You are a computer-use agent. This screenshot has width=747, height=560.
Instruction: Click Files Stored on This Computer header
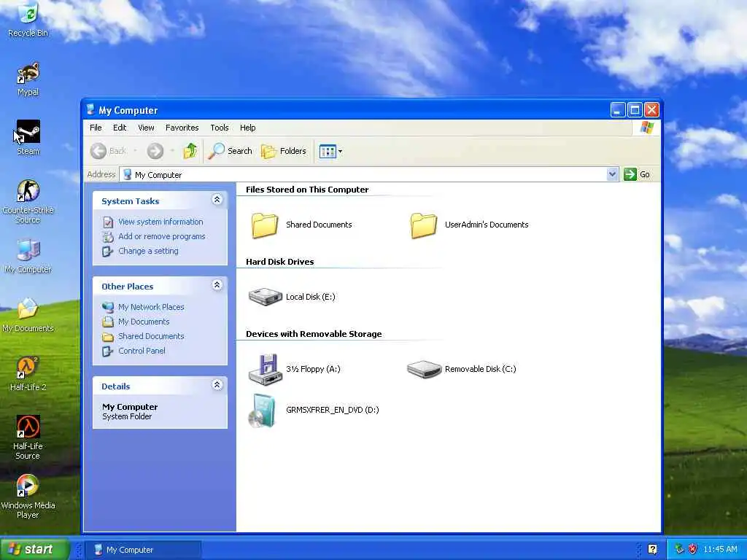pos(307,190)
